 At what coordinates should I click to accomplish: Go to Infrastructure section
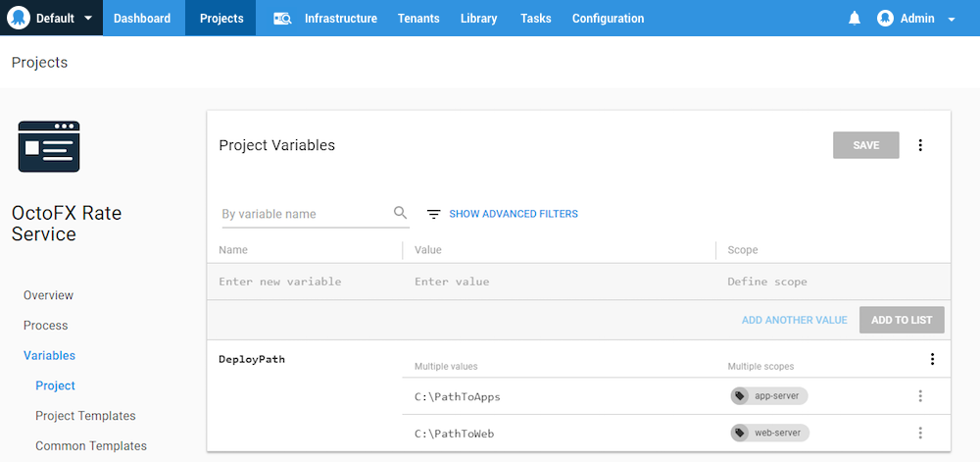pyautogui.click(x=341, y=19)
